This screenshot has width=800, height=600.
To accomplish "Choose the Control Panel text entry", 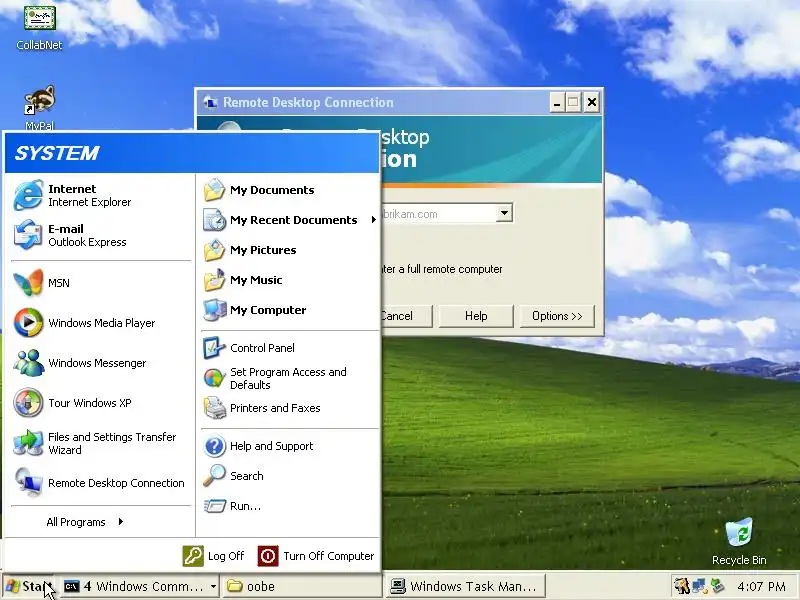I will click(262, 348).
